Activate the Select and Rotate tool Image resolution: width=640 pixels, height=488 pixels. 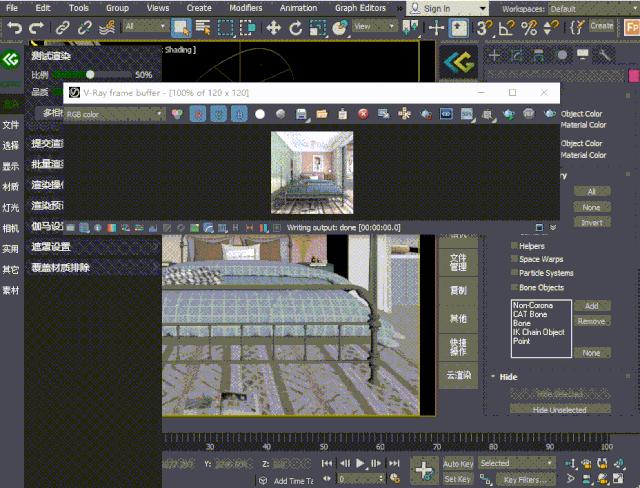(x=295, y=27)
